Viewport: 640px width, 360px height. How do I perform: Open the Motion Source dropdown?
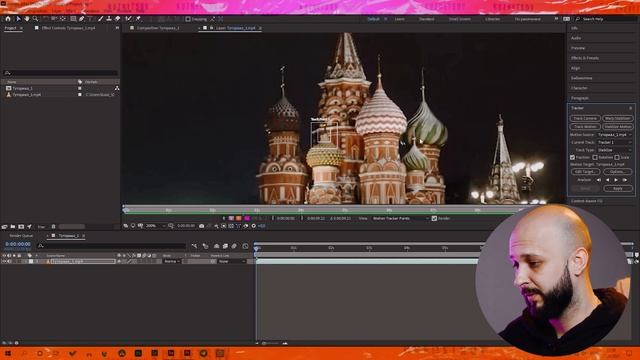click(x=615, y=134)
